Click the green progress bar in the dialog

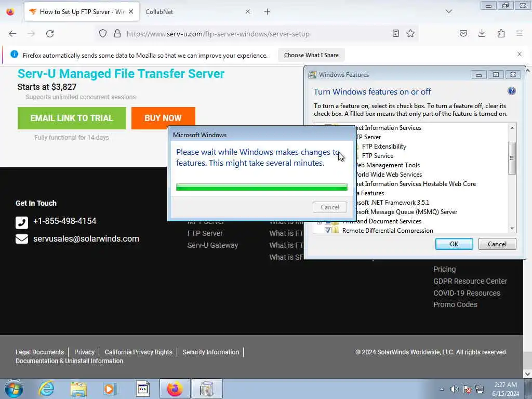(x=262, y=187)
